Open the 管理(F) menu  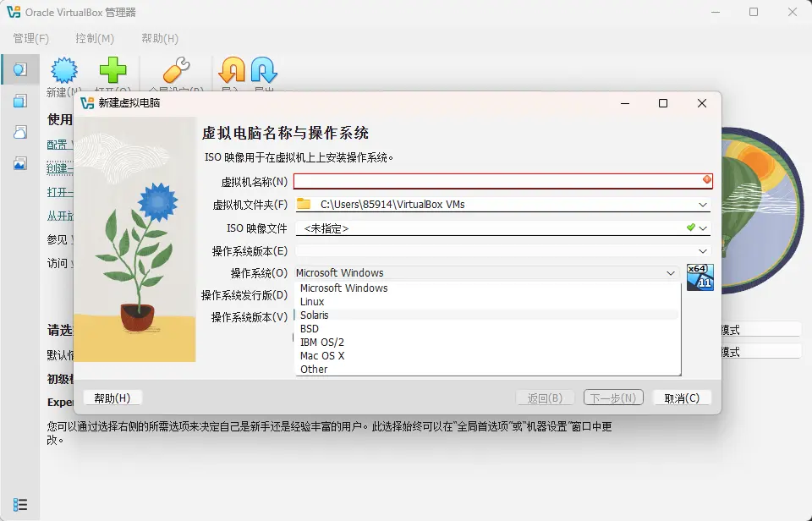(31, 38)
